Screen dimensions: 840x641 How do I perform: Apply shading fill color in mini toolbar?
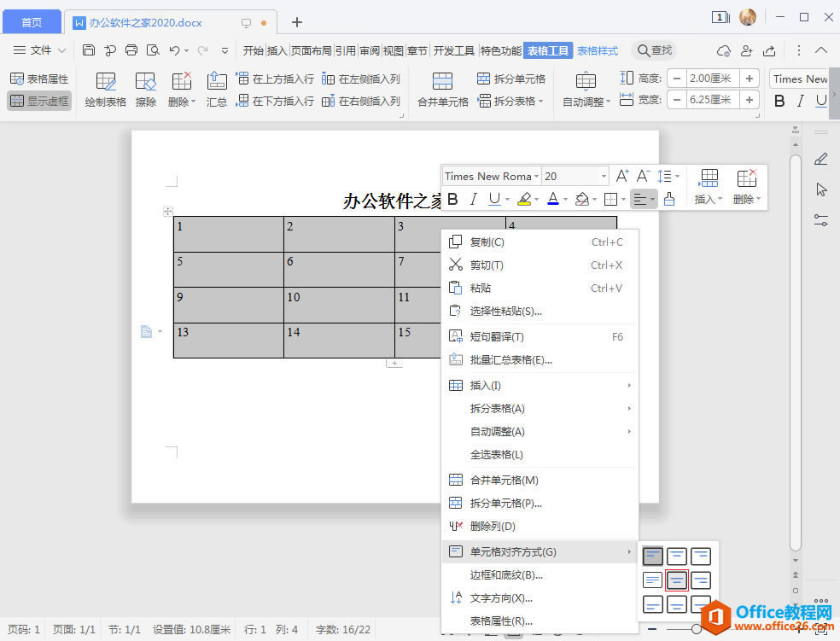point(582,199)
